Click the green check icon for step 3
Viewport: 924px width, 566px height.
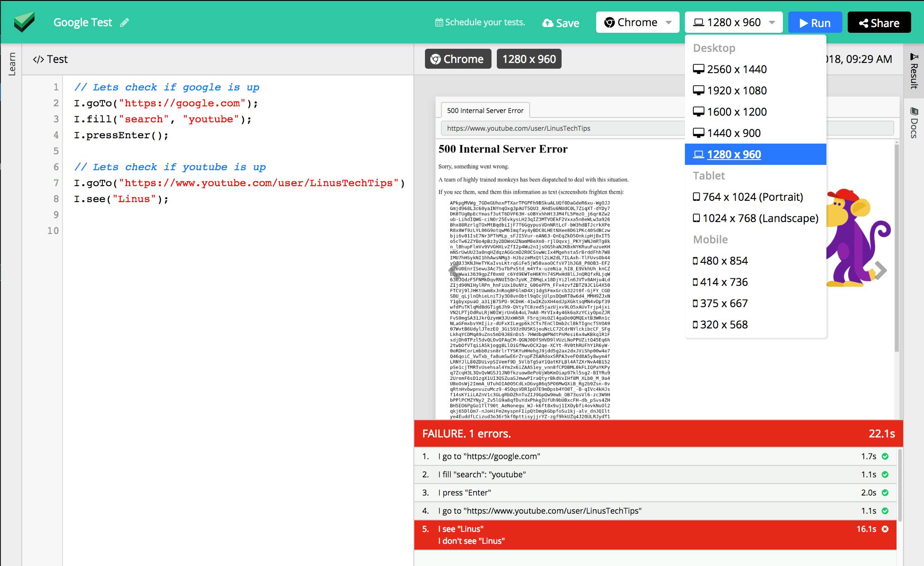pos(885,493)
